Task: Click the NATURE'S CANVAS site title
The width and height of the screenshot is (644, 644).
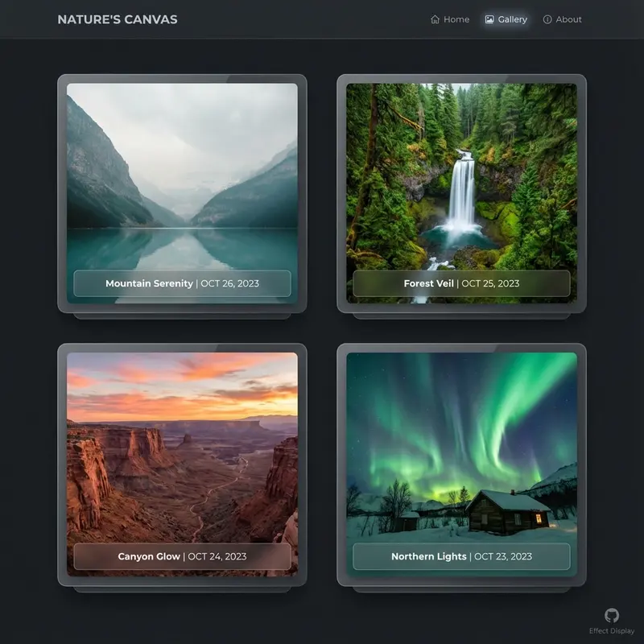Action: click(x=118, y=19)
